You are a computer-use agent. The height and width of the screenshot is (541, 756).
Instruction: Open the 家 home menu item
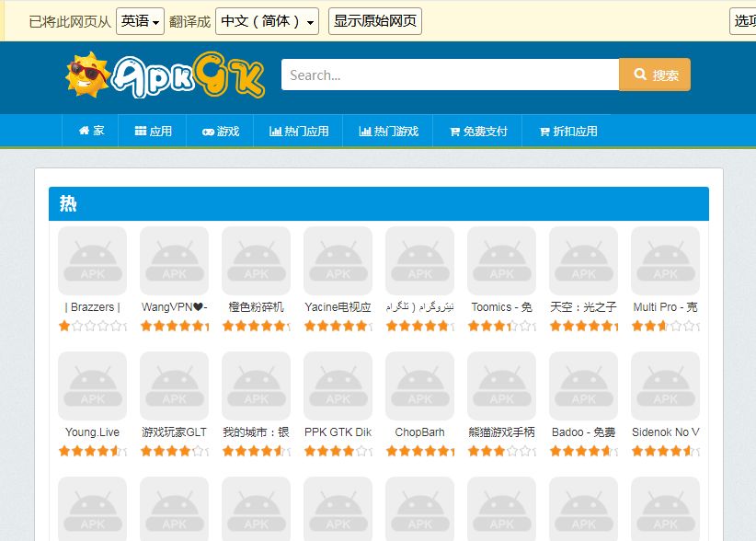[91, 131]
